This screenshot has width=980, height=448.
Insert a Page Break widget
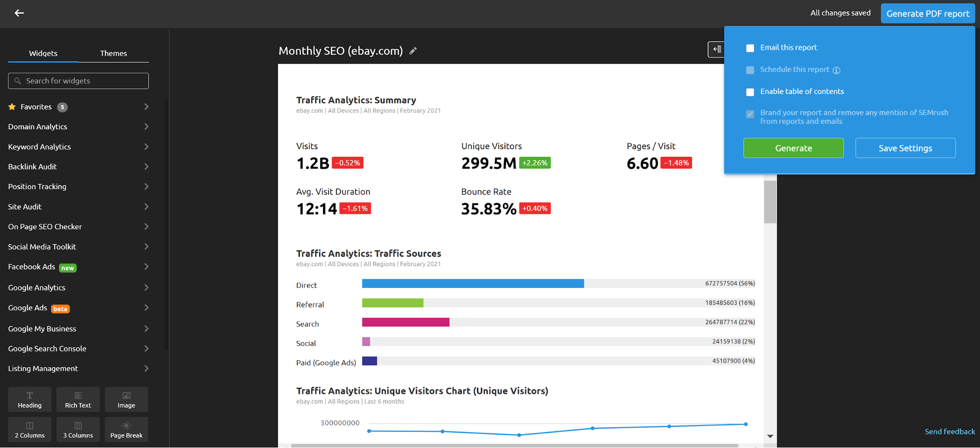point(126,429)
